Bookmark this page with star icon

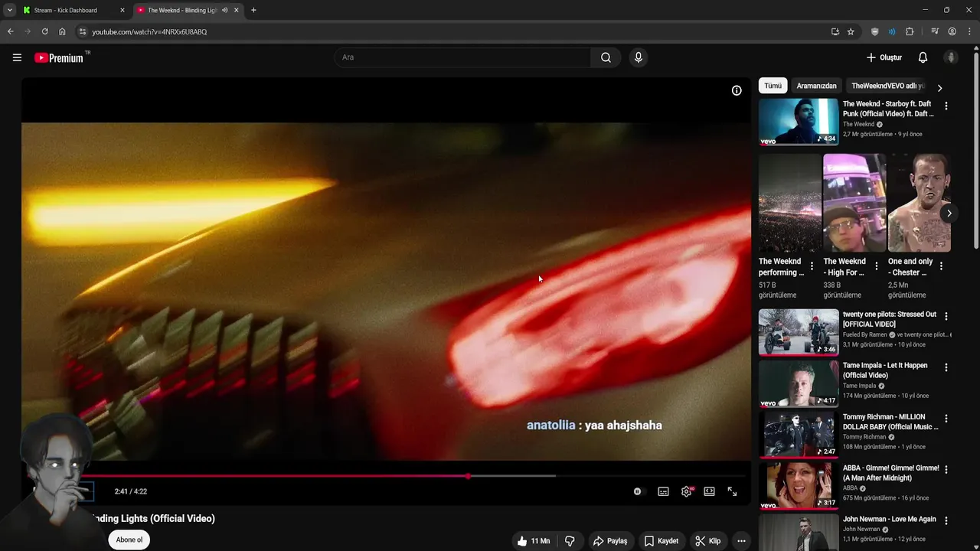pyautogui.click(x=851, y=31)
